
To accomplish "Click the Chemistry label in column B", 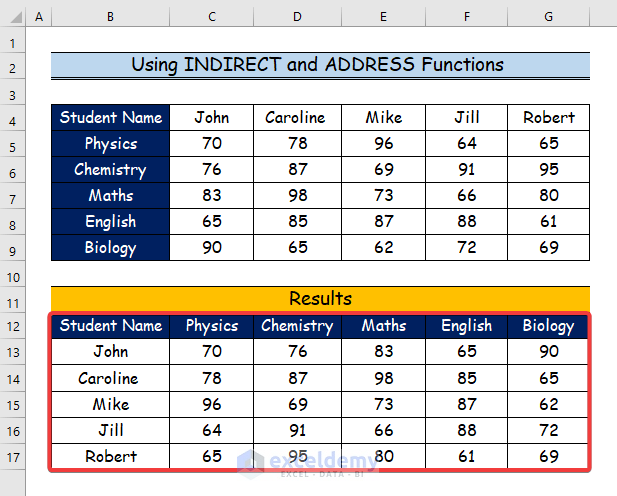I will click(x=111, y=170).
